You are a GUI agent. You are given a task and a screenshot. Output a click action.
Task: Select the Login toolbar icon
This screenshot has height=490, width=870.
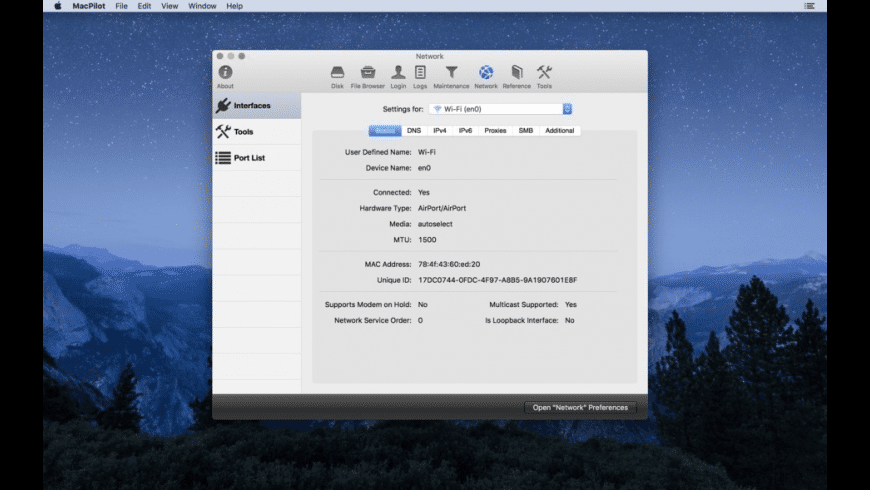point(398,77)
